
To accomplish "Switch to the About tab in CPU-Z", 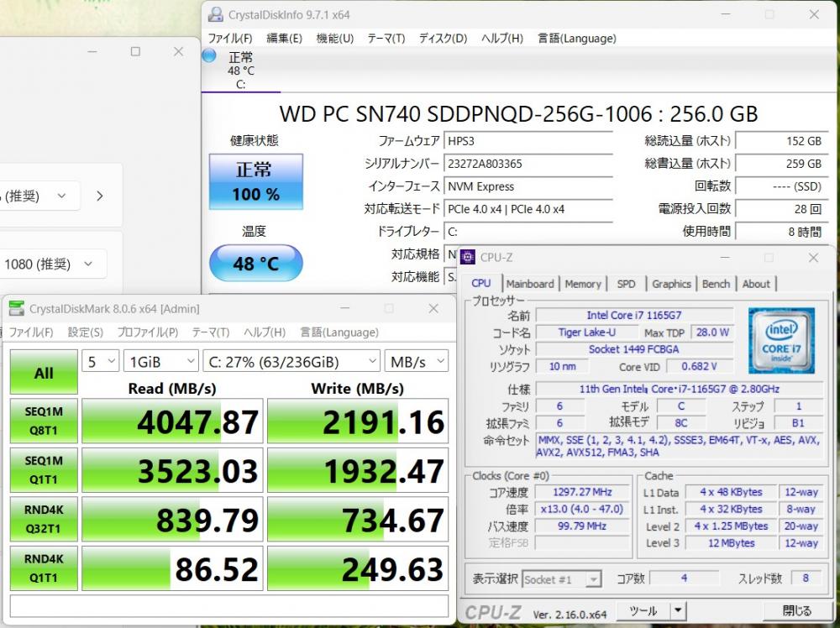I will click(x=756, y=284).
